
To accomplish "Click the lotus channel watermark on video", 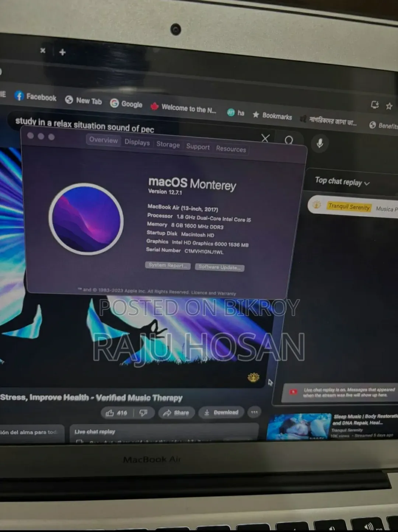I will click(254, 378).
